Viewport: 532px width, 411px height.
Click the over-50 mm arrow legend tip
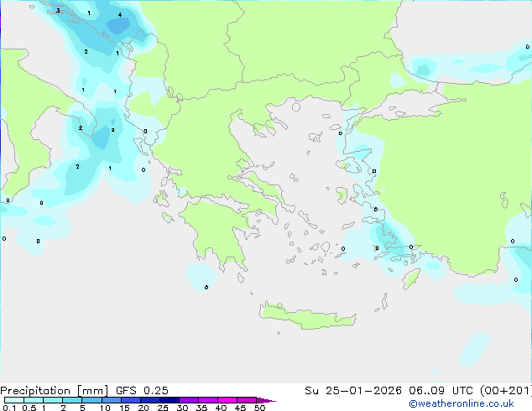pos(266,400)
